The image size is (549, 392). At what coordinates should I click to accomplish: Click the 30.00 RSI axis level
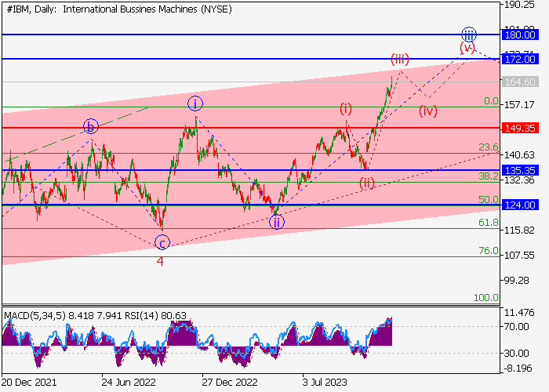point(517,354)
